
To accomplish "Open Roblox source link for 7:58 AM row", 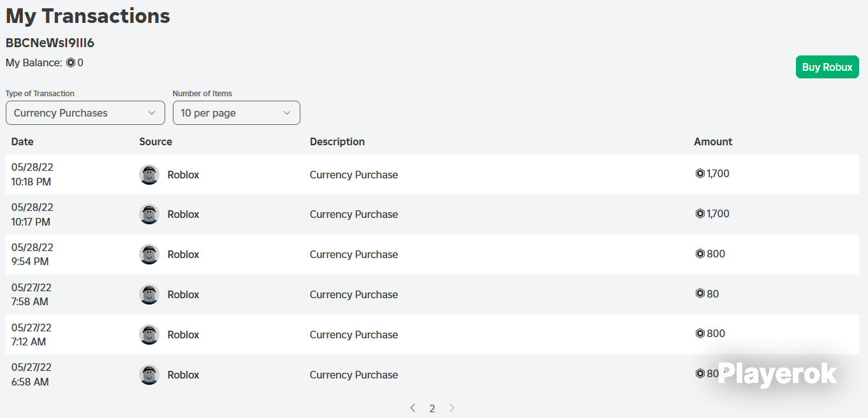I will pos(183,294).
